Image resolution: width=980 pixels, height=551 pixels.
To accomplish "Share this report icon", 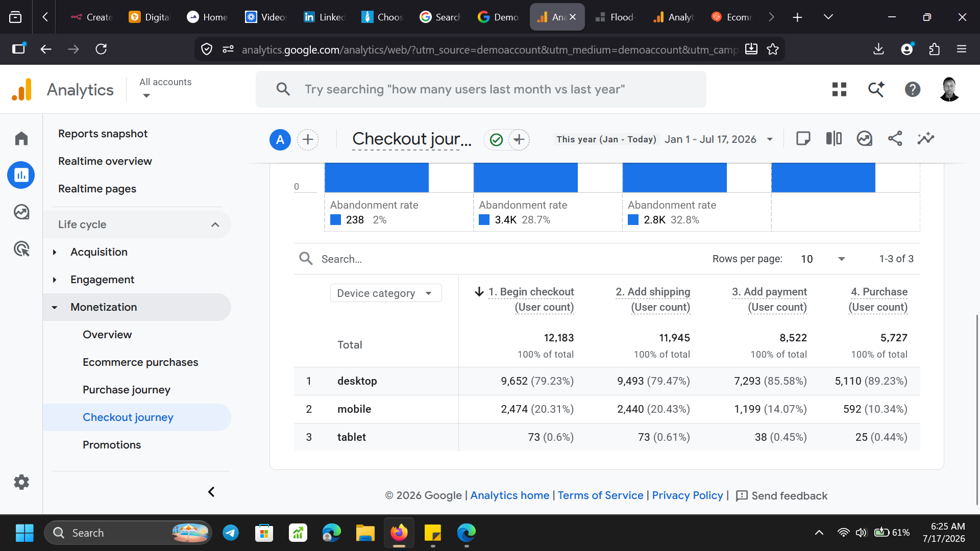I will pyautogui.click(x=895, y=138).
